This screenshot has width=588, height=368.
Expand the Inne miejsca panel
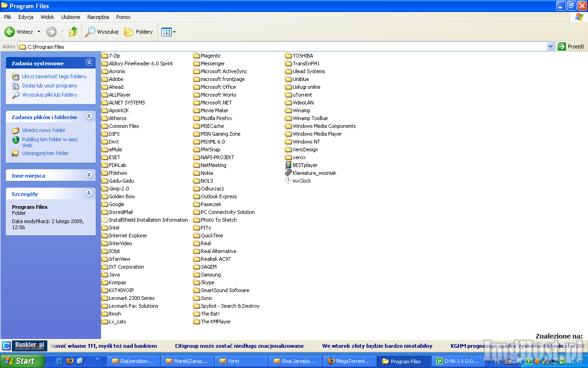[89, 175]
